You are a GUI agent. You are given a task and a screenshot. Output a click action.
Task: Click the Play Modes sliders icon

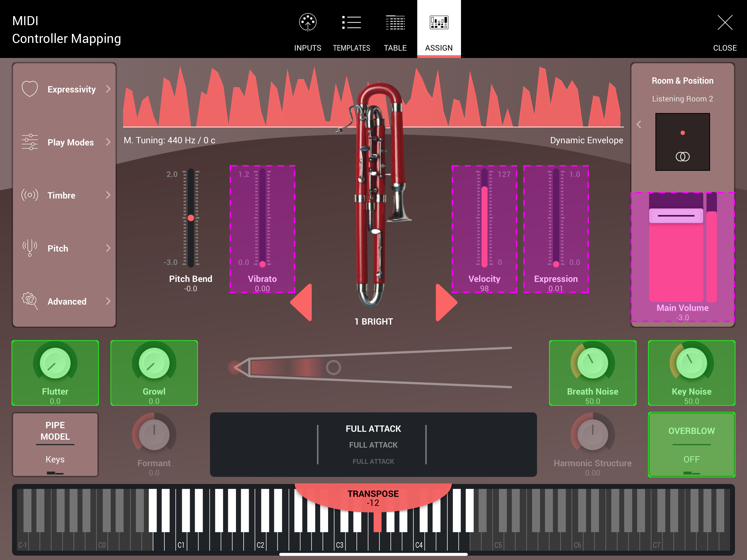coord(30,142)
